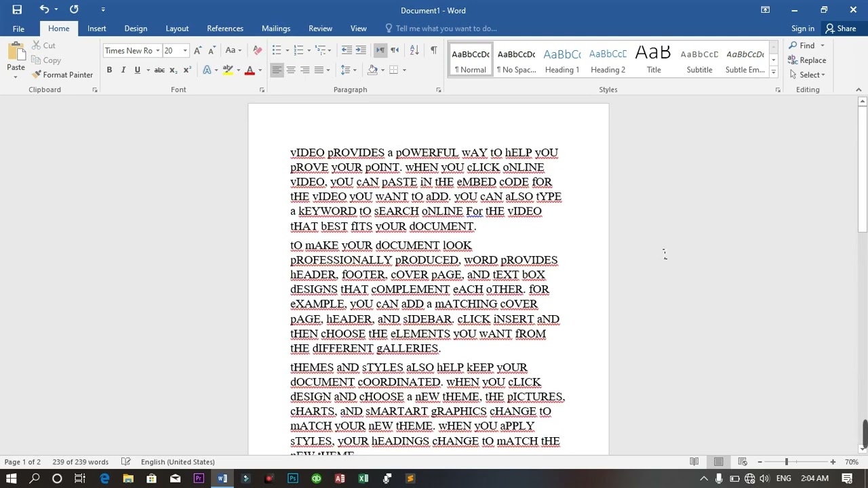Expand the Styles gallery
This screenshot has height=488, width=868.
(x=773, y=71)
